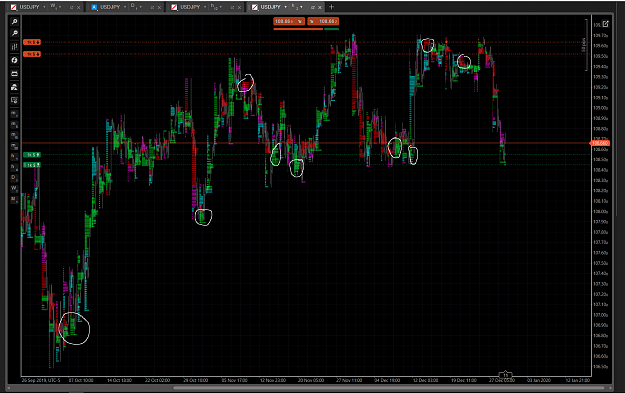
Task: Click the left orange Sell price button
Action: point(289,22)
